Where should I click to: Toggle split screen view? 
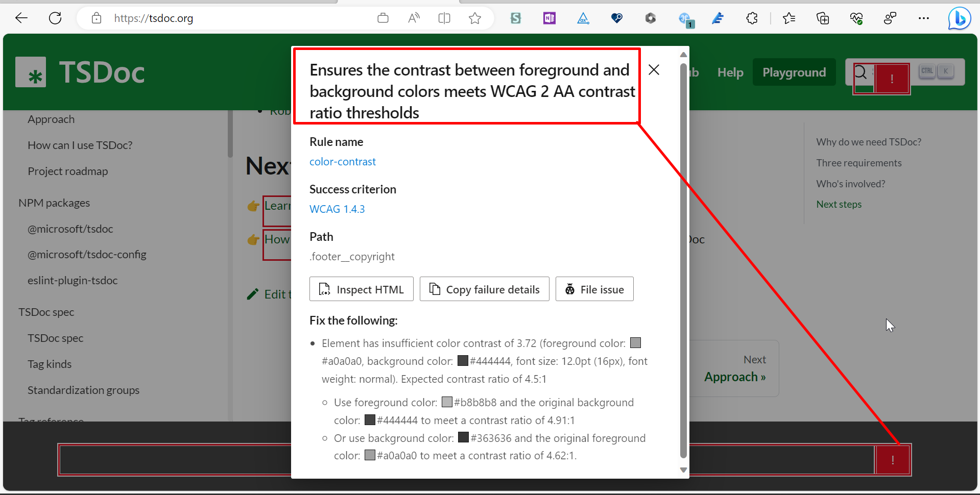pyautogui.click(x=444, y=18)
